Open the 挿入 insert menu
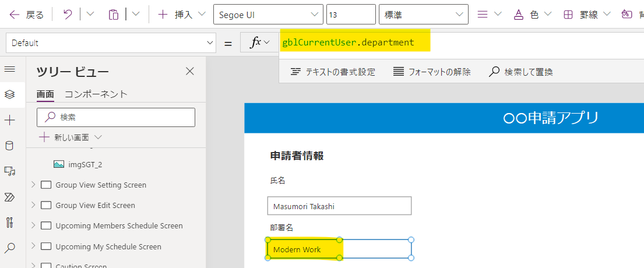This screenshot has height=268, width=644. click(181, 15)
